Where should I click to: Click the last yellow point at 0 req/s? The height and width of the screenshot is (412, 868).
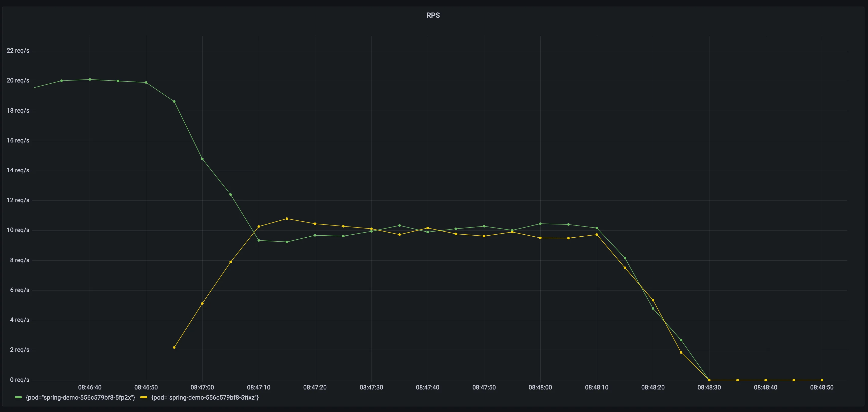(822, 380)
